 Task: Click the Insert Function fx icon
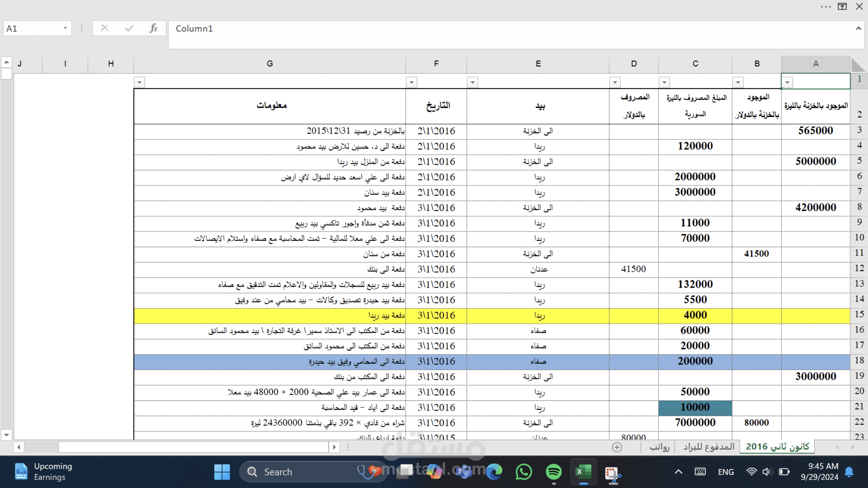click(x=153, y=28)
